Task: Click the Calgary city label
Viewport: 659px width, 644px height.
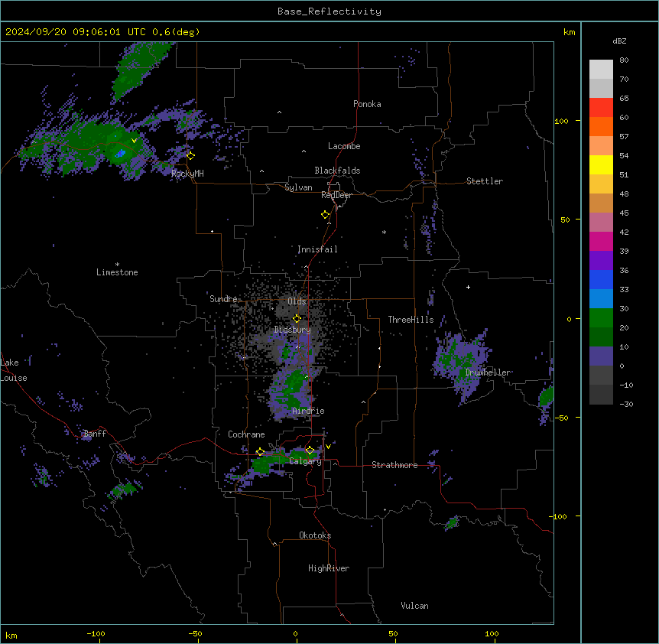Action: [x=306, y=461]
